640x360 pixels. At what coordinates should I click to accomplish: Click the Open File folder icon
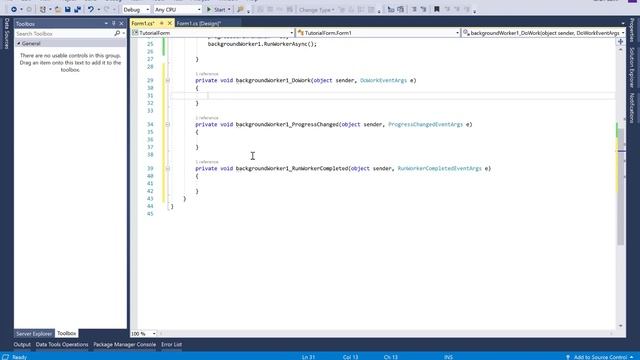(58, 9)
